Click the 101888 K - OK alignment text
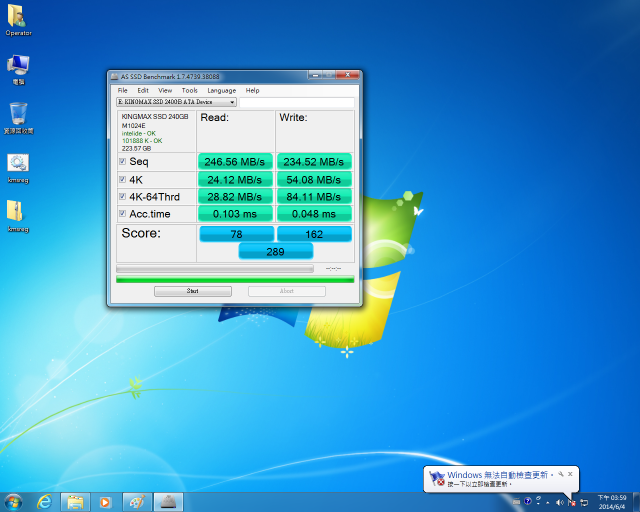This screenshot has width=640, height=512. pos(142,140)
